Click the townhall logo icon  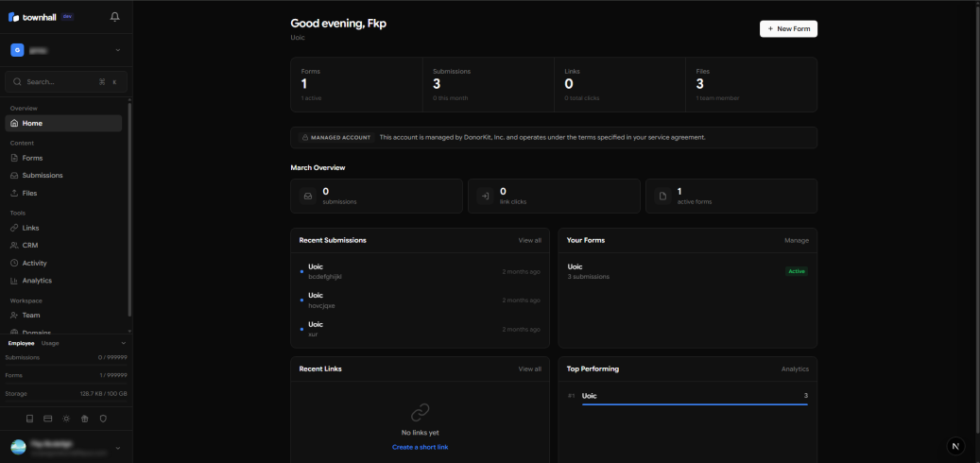[14, 18]
